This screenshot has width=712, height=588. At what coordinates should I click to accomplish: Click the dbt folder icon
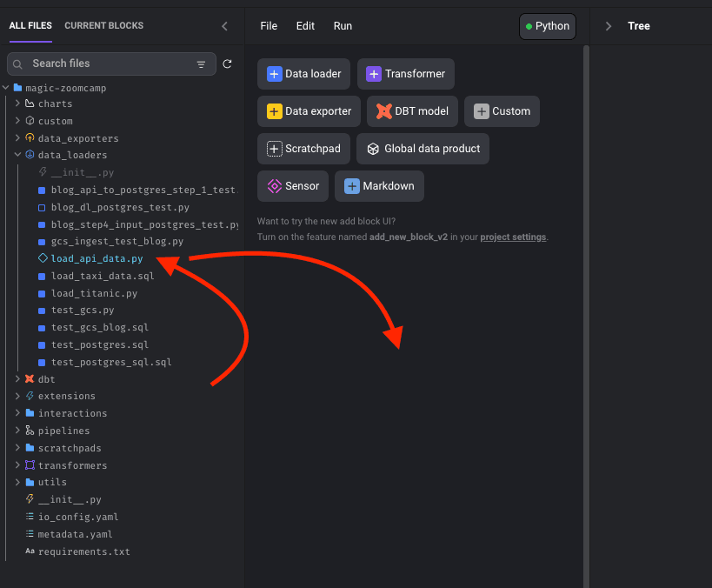pyautogui.click(x=30, y=379)
